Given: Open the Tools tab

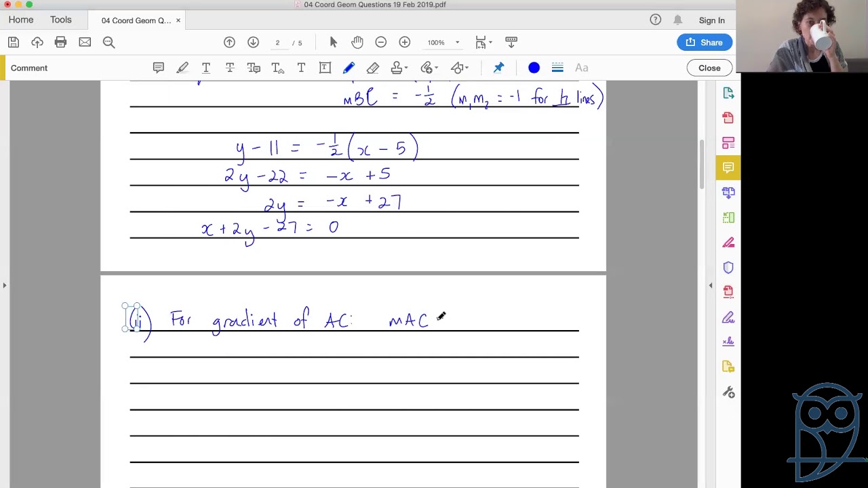Looking at the screenshot, I should click(60, 20).
